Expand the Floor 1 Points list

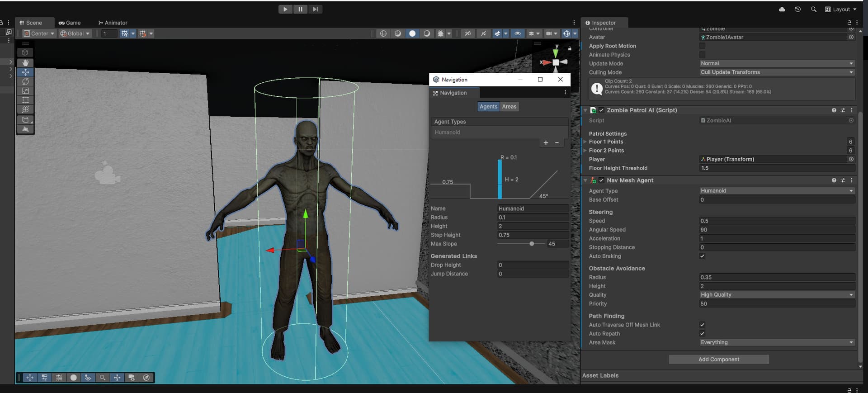pyautogui.click(x=585, y=142)
